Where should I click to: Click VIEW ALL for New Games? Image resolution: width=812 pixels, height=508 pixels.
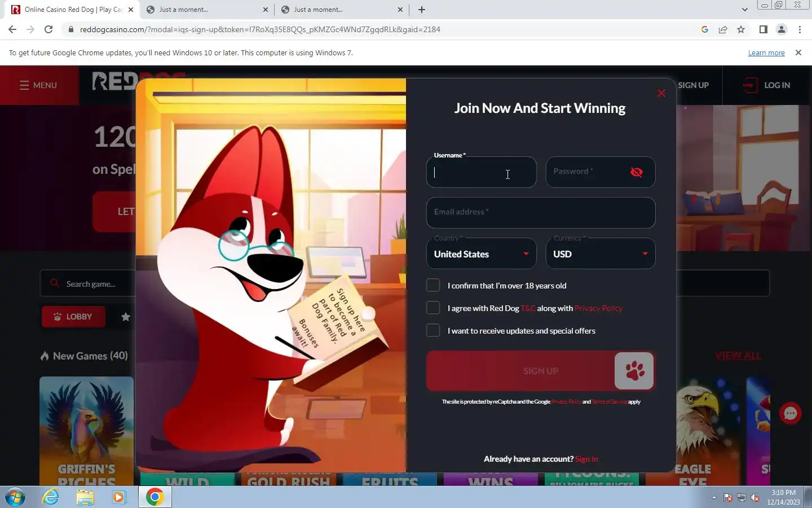pos(738,356)
